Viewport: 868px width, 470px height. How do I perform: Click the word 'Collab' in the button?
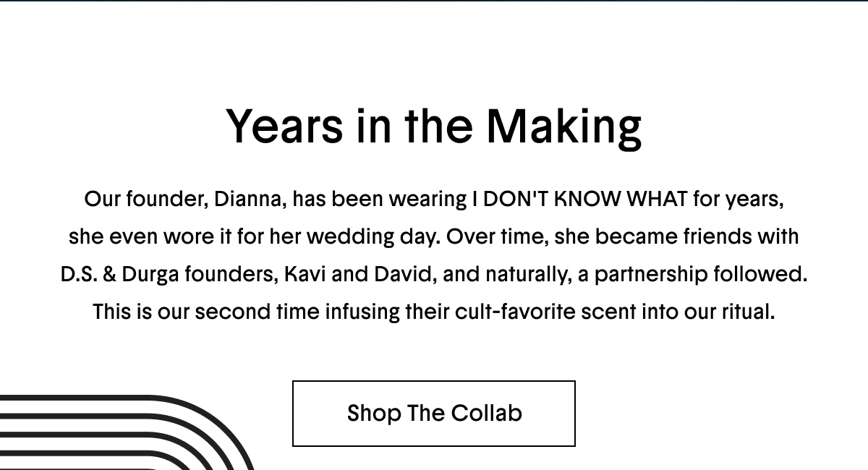click(x=486, y=414)
